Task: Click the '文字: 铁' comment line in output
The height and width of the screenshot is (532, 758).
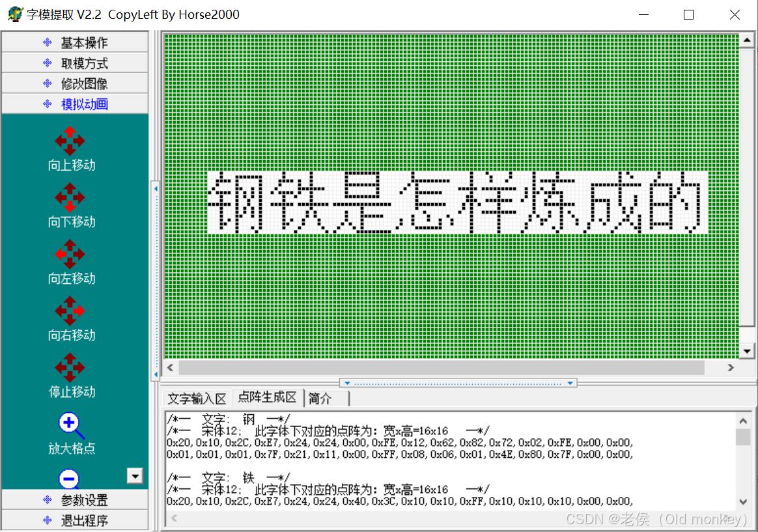Action: click(x=228, y=478)
